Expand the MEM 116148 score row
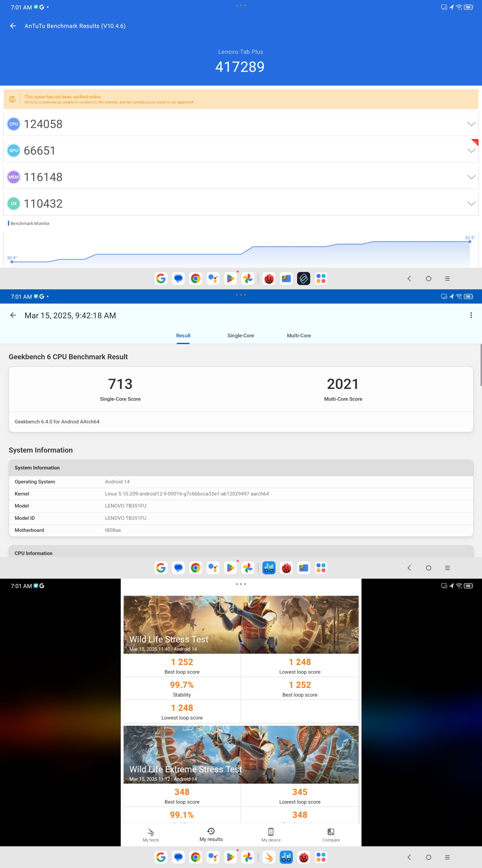The image size is (482, 868). (x=241, y=177)
